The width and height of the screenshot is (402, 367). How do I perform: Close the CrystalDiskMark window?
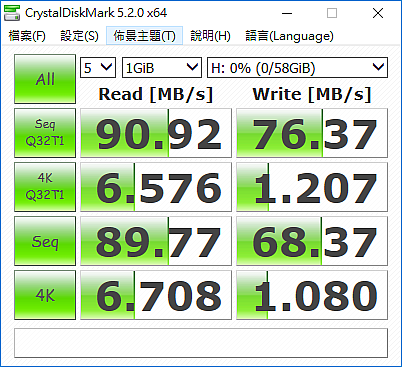[378, 13]
